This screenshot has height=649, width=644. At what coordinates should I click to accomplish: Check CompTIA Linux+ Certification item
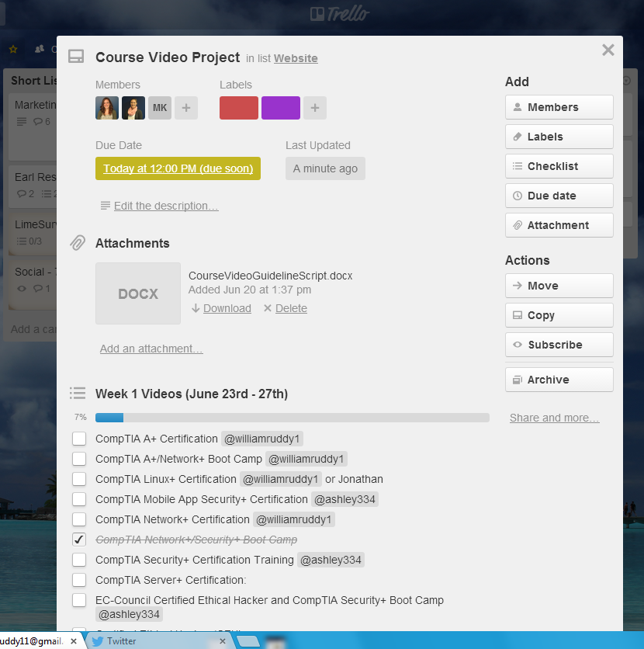click(x=79, y=479)
